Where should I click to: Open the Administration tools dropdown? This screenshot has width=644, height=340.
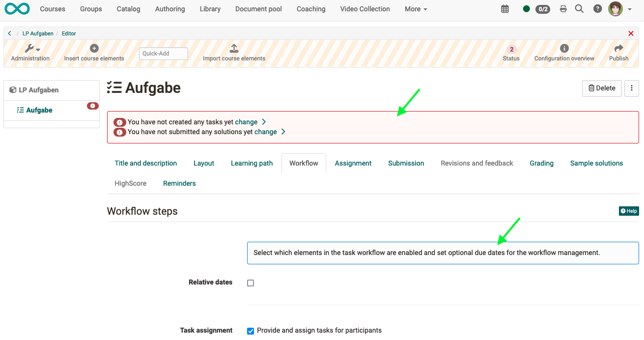(32, 49)
